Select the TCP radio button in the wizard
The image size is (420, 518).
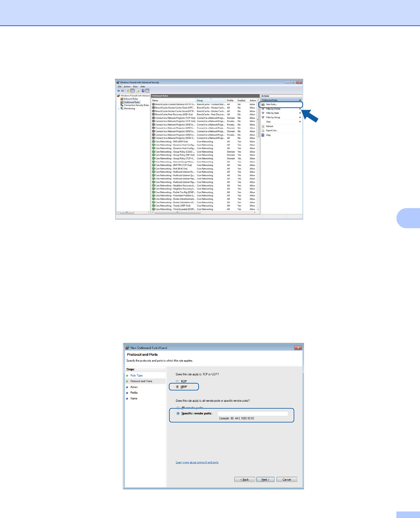177,381
